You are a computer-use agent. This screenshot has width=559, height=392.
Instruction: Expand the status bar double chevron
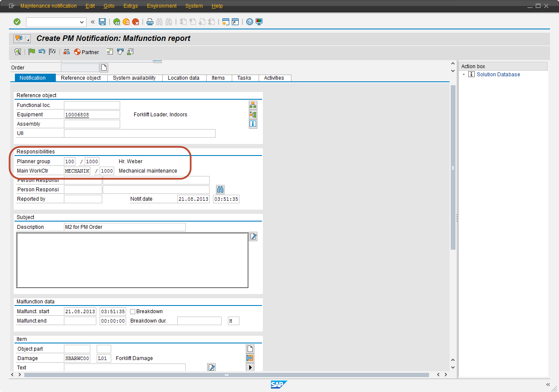click(548, 384)
